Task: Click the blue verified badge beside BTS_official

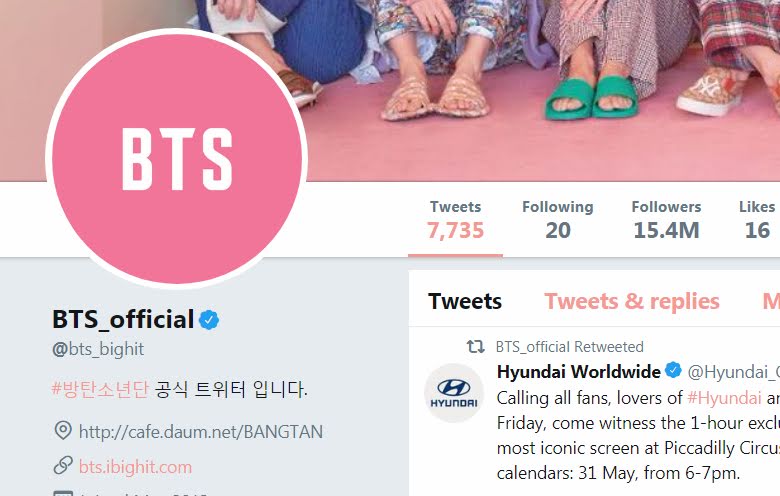Action: click(x=209, y=320)
